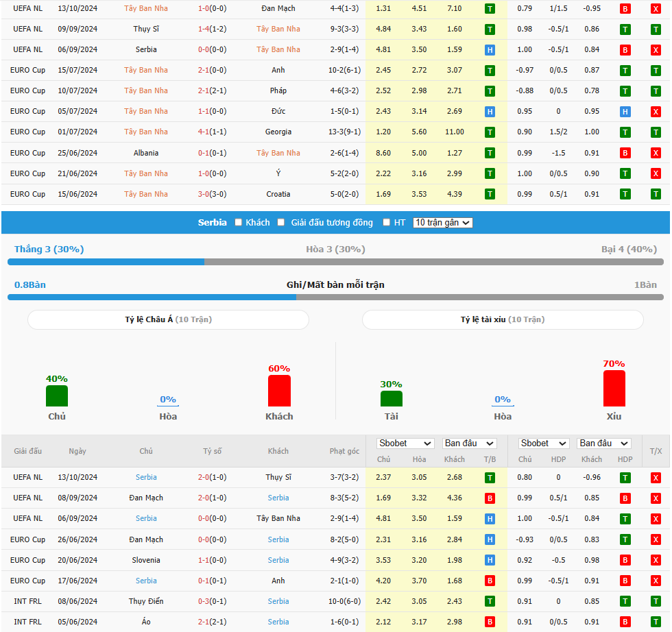672x632 pixels.
Task: Click the blue H result badge in the Đan Mạch 26/06/2024 row
Action: (x=490, y=540)
